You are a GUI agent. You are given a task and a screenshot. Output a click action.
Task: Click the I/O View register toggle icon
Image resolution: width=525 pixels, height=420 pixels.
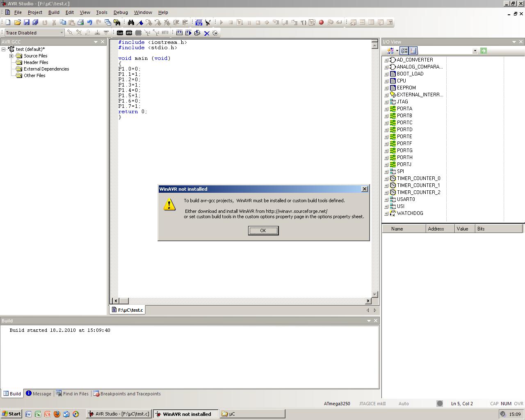click(390, 51)
